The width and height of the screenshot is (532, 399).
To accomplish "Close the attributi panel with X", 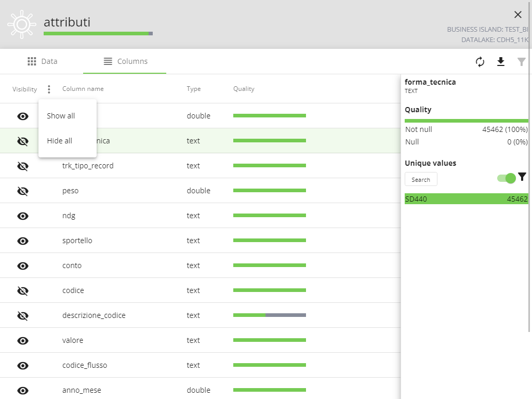I will [x=517, y=15].
